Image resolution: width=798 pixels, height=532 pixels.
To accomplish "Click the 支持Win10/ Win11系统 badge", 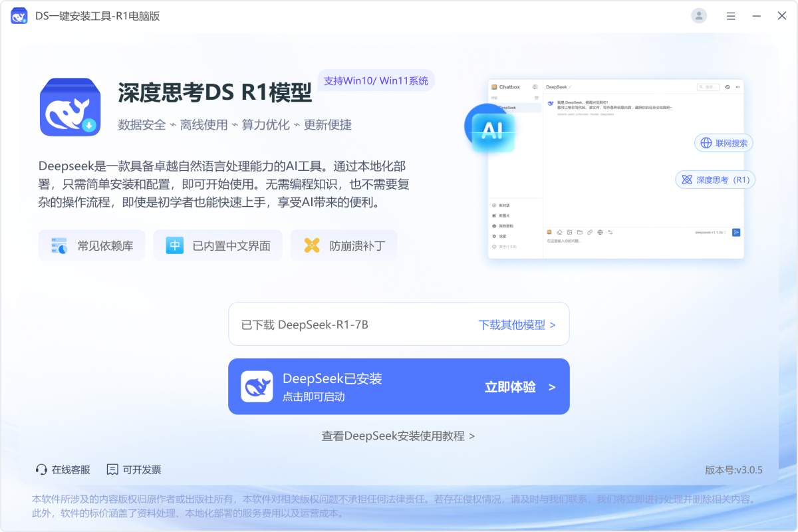I will (376, 80).
